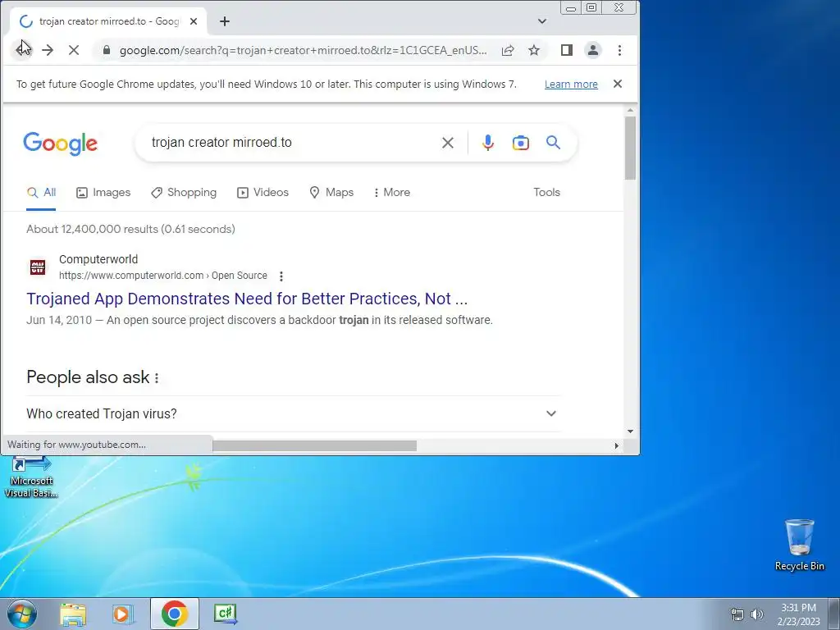This screenshot has width=840, height=630.
Task: Go forward with the forward arrow
Action: [x=48, y=50]
